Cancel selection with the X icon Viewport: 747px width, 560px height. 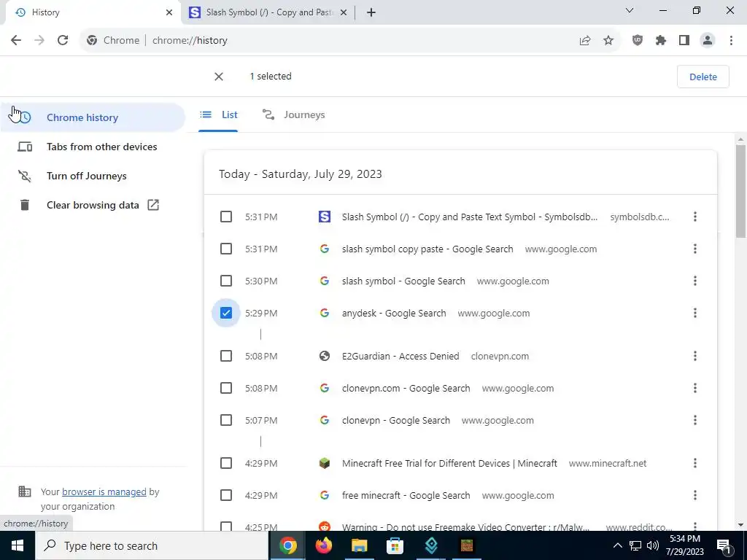219,77
